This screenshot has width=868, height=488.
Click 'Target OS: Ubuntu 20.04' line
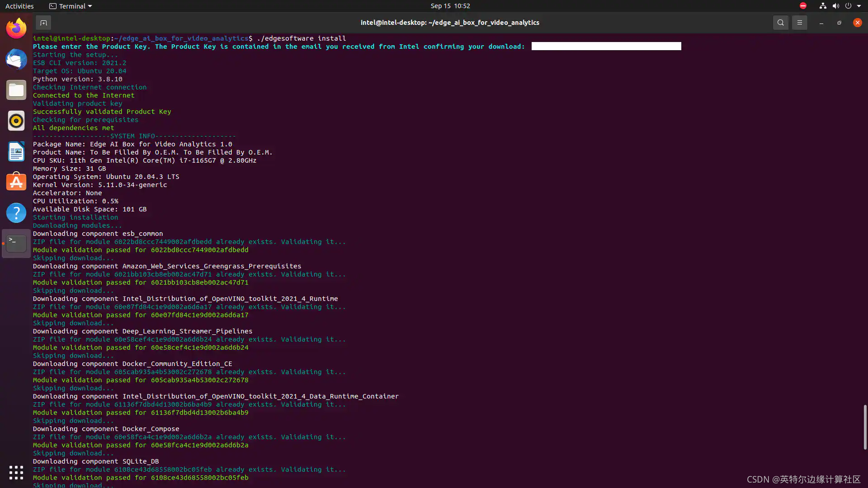(80, 71)
